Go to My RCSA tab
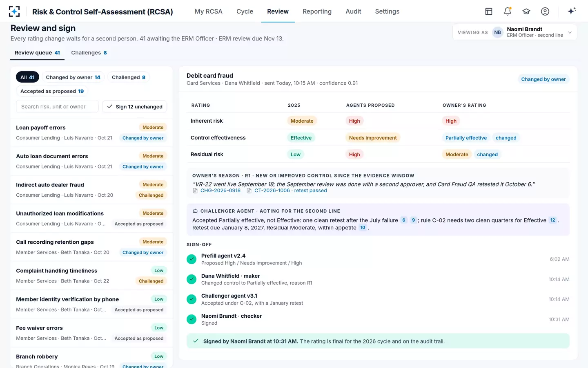This screenshot has height=368, width=588. pyautogui.click(x=209, y=11)
